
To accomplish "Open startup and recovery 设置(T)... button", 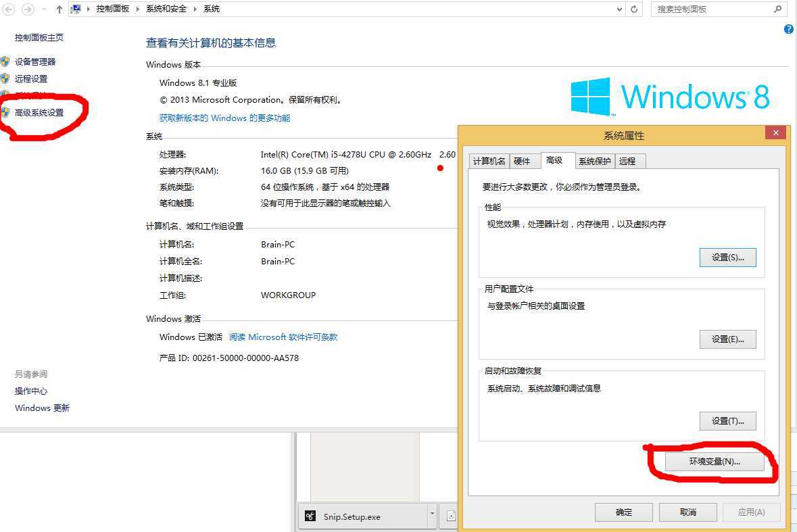I will [728, 421].
